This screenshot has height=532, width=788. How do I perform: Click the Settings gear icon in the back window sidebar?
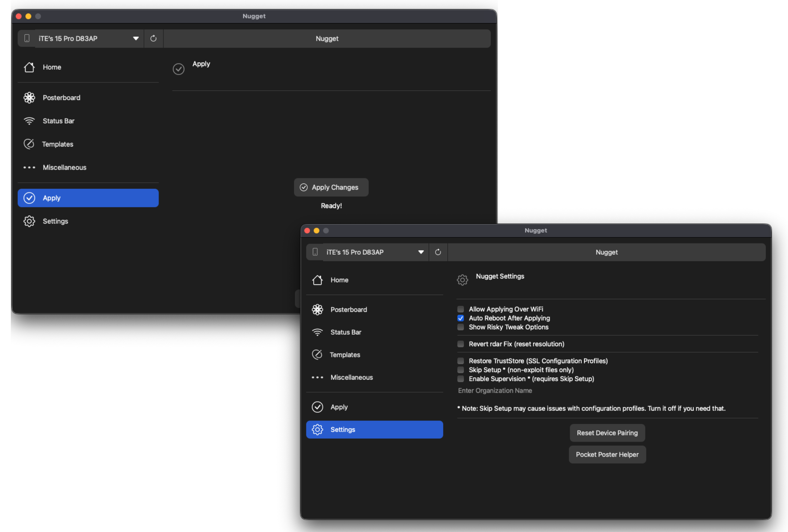click(29, 221)
